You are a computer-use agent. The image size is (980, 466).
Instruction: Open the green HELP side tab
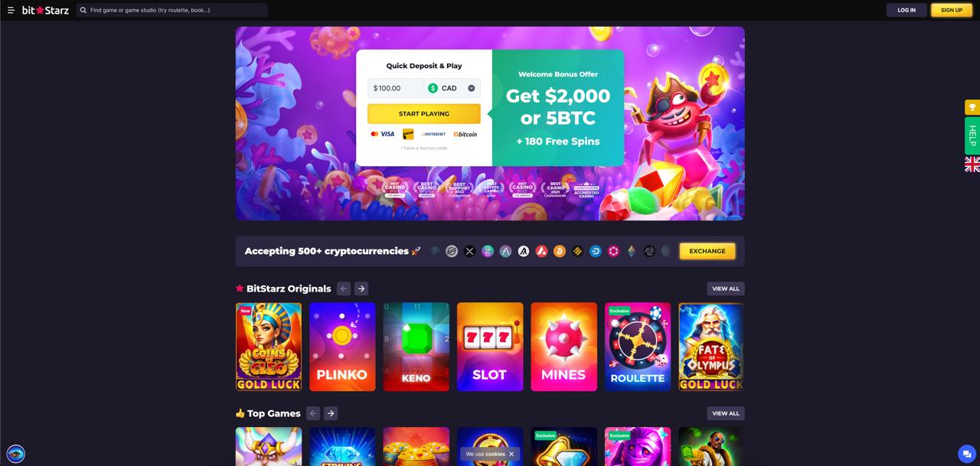[x=972, y=135]
